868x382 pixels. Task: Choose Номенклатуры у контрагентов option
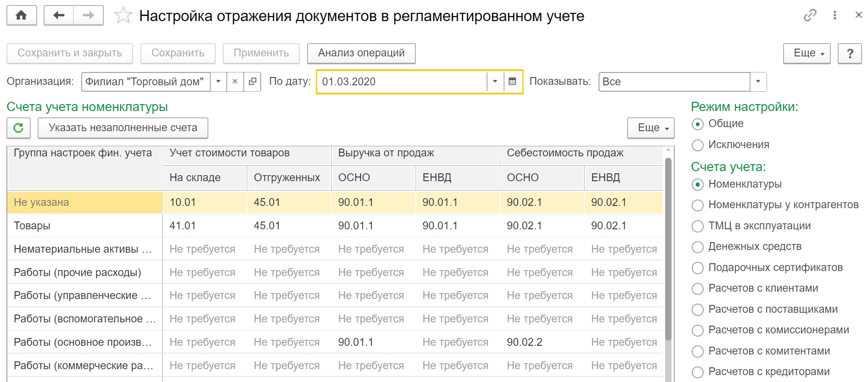pos(775,205)
